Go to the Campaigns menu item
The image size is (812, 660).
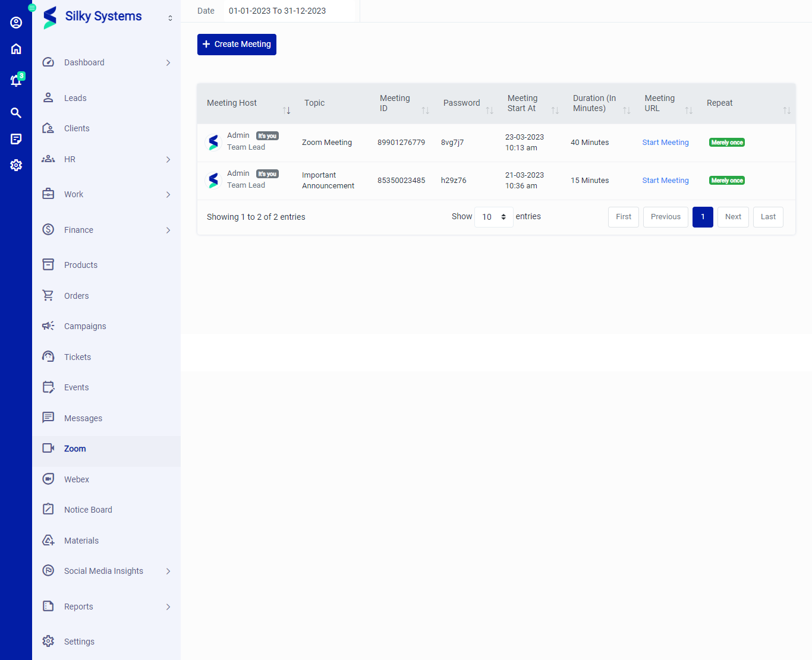point(85,326)
